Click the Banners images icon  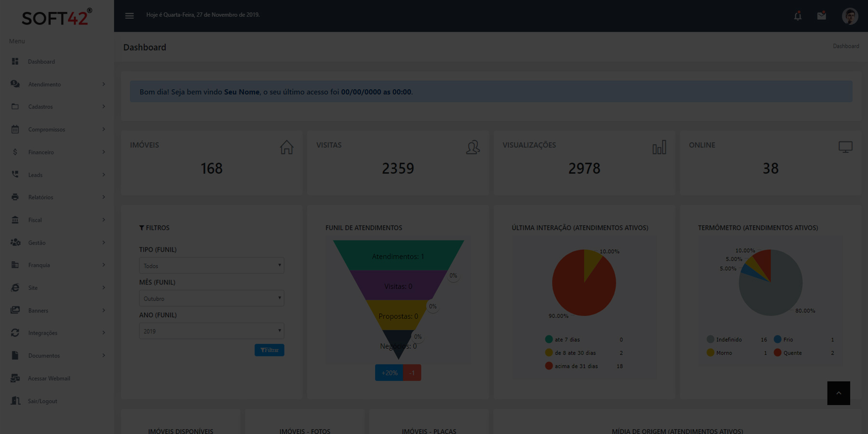click(x=15, y=310)
